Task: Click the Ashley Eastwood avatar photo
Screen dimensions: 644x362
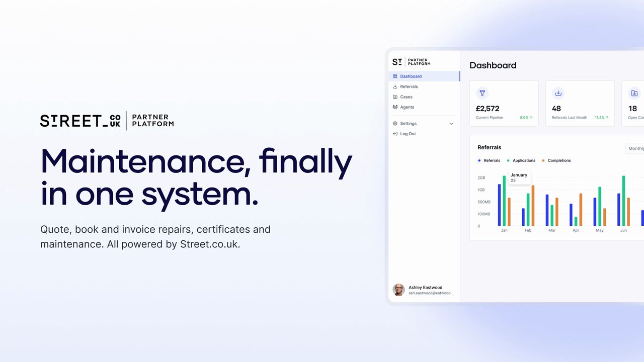Action: (398, 290)
